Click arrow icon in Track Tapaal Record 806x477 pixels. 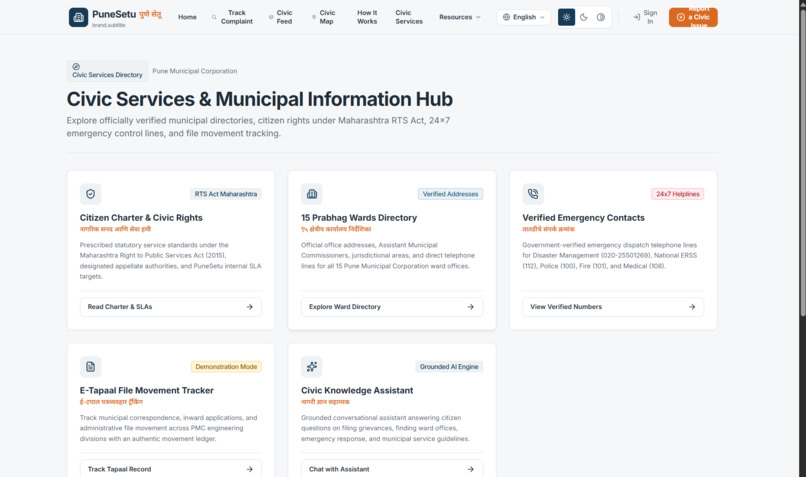(x=249, y=469)
